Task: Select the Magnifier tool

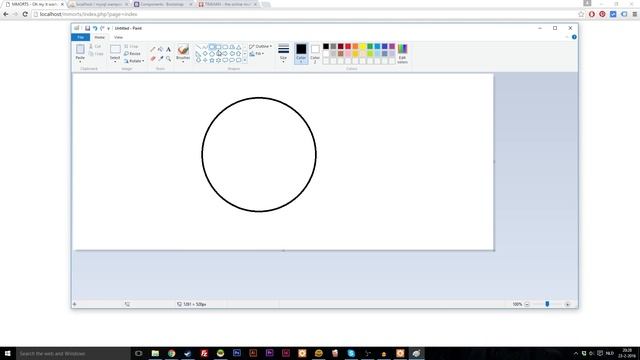Action: (x=168, y=59)
